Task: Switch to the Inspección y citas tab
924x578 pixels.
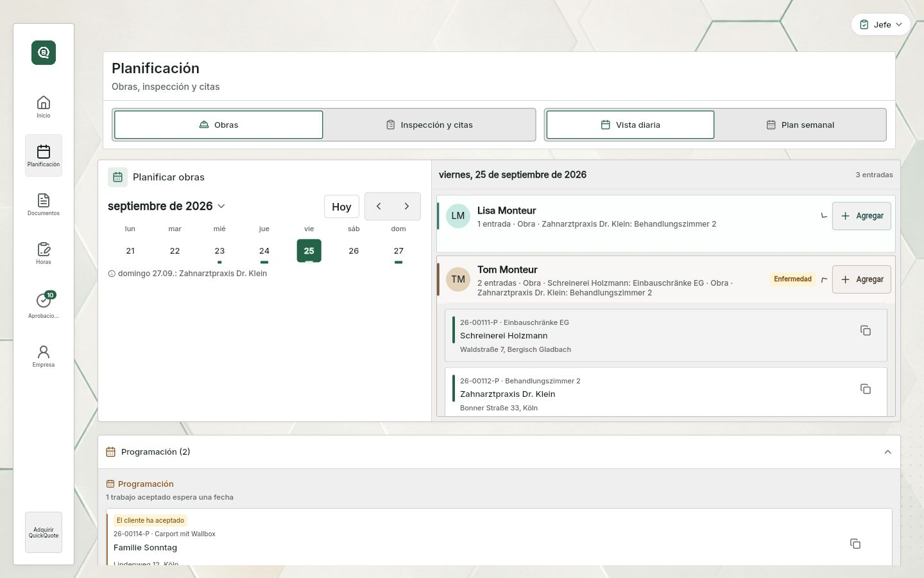Action: pyautogui.click(x=429, y=125)
